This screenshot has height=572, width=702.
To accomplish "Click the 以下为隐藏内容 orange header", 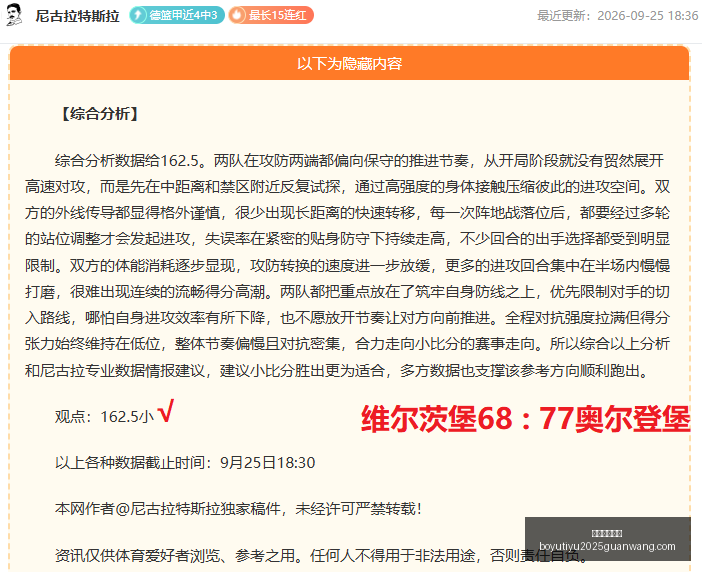I will click(349, 63).
